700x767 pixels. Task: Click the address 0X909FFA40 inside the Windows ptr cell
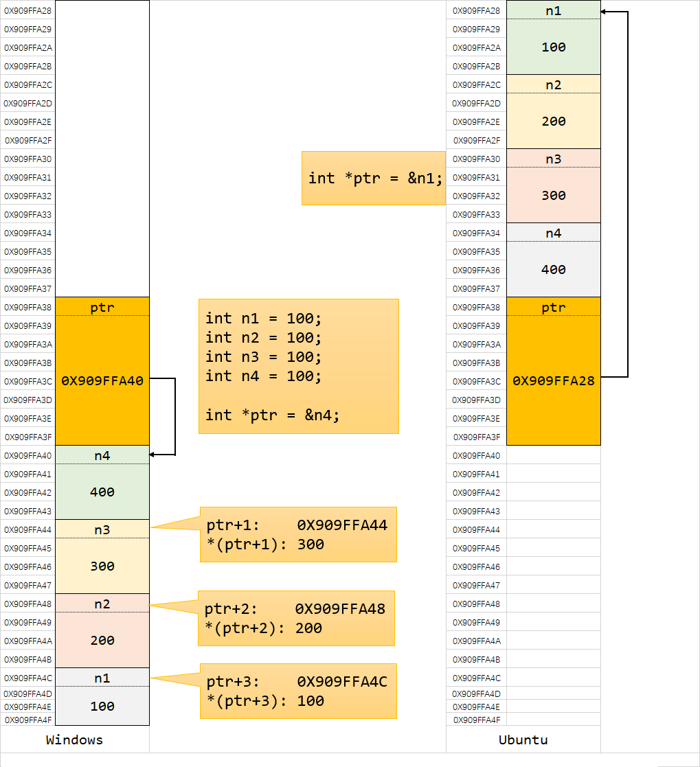point(102,380)
